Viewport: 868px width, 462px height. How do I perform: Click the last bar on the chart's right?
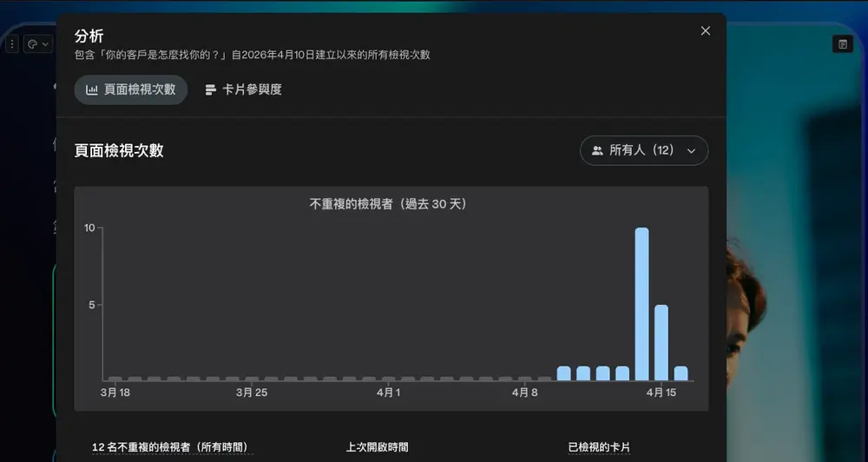(x=681, y=373)
